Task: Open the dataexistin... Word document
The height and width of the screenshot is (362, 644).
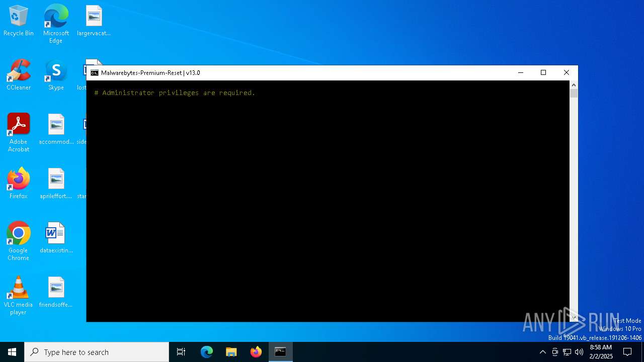Action: pos(56,238)
